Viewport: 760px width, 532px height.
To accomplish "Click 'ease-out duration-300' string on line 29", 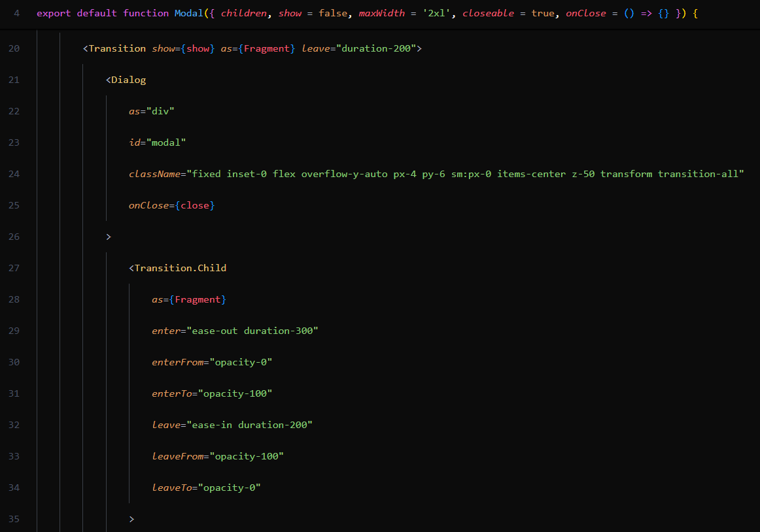I will click(252, 331).
